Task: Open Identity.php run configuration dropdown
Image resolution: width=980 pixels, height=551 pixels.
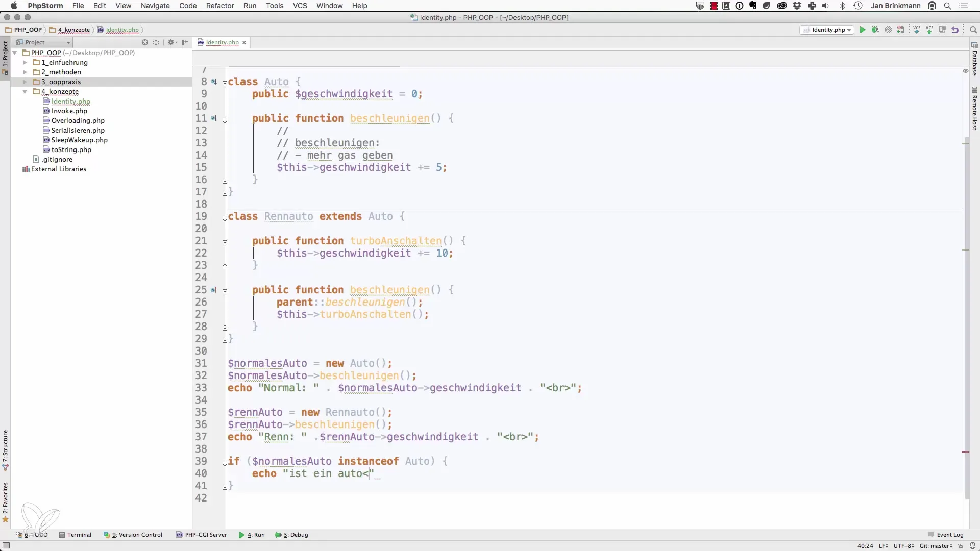Action: pyautogui.click(x=827, y=30)
